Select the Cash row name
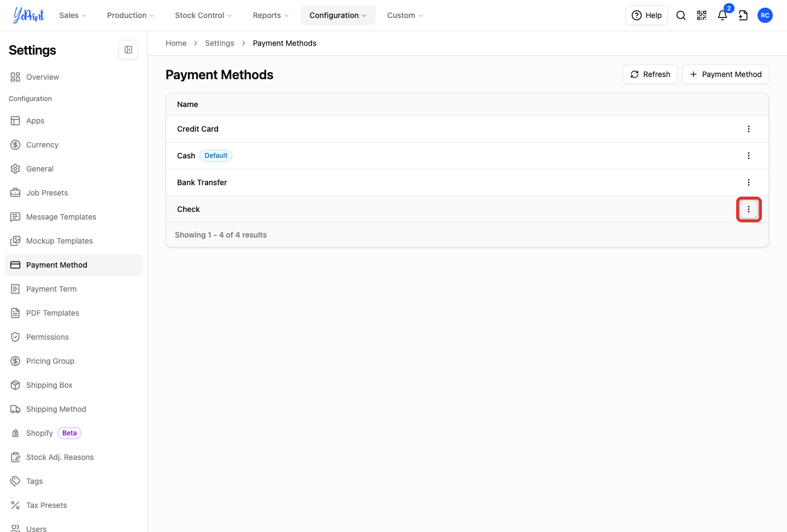Viewport: 787px width, 532px height. (186, 156)
